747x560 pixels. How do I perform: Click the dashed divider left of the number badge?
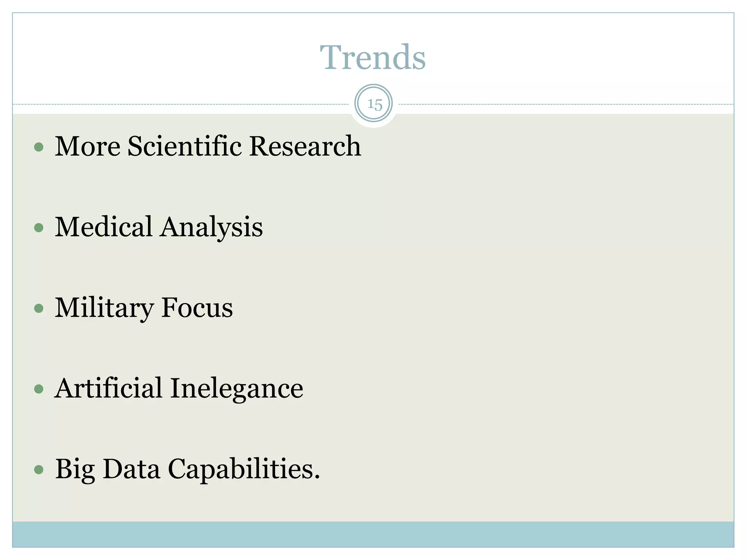point(182,104)
